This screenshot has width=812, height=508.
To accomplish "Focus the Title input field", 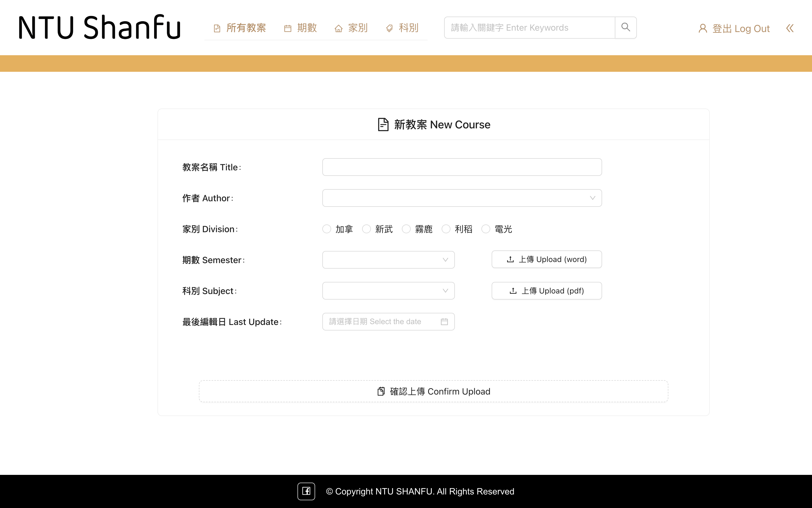I will pyautogui.click(x=462, y=167).
